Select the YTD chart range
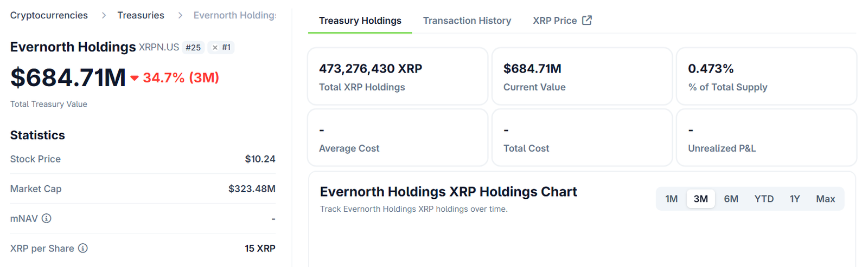The image size is (868, 267). (764, 199)
